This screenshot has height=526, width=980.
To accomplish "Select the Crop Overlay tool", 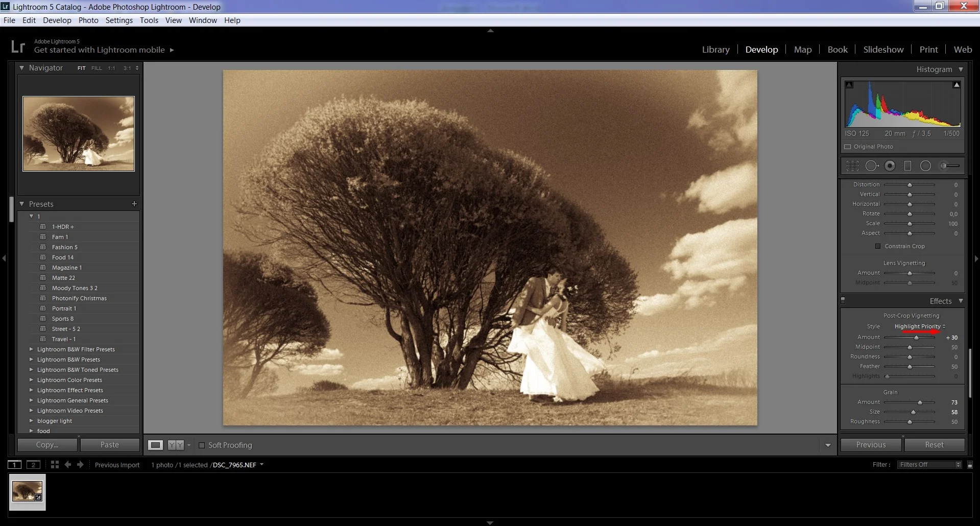I will click(852, 165).
